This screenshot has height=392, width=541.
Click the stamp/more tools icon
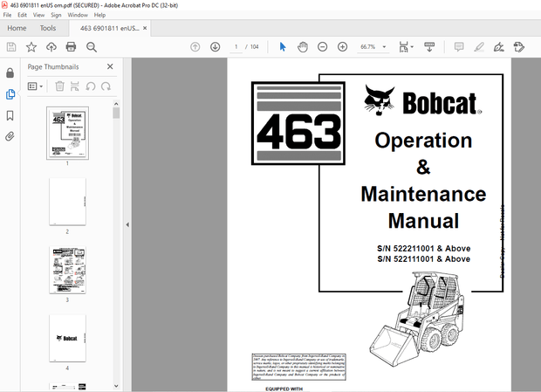point(519,47)
